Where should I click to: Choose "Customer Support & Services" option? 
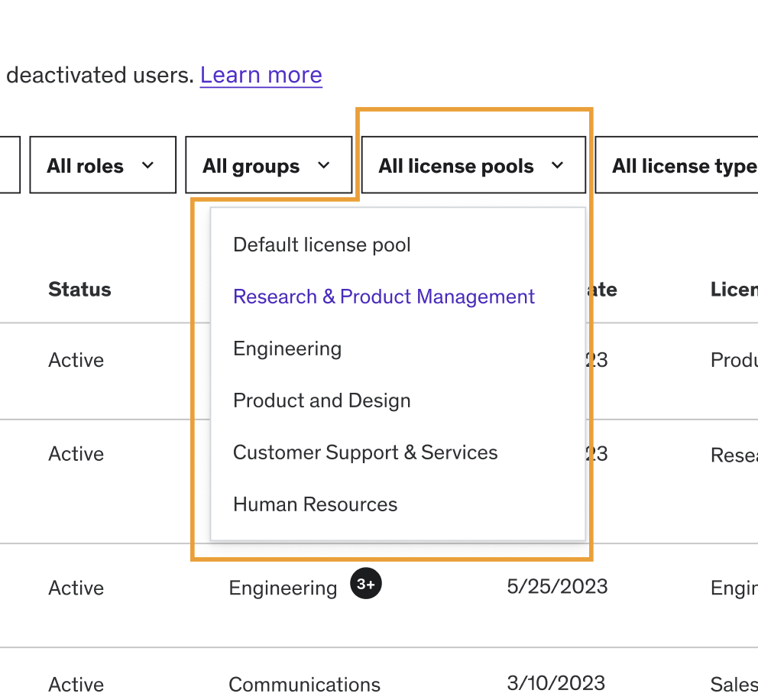point(364,452)
